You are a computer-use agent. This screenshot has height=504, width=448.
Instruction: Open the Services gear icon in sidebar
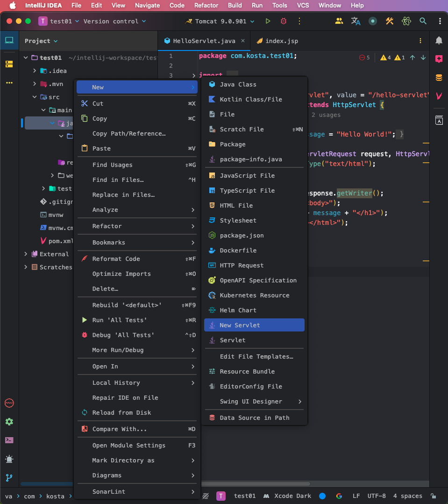(x=9, y=421)
